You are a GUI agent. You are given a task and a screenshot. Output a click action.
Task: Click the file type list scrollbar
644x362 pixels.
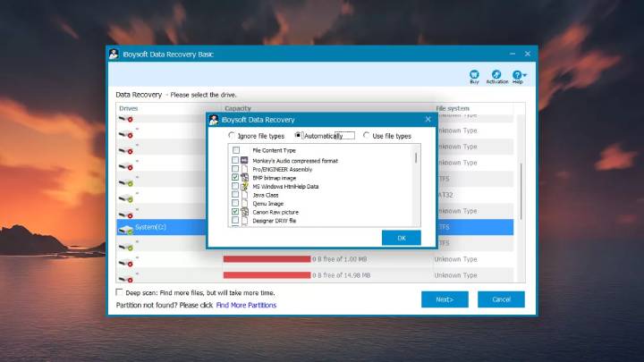pyautogui.click(x=416, y=157)
